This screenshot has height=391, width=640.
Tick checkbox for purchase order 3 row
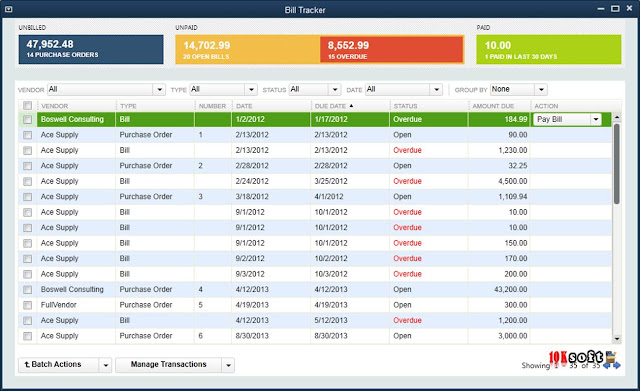(x=27, y=197)
